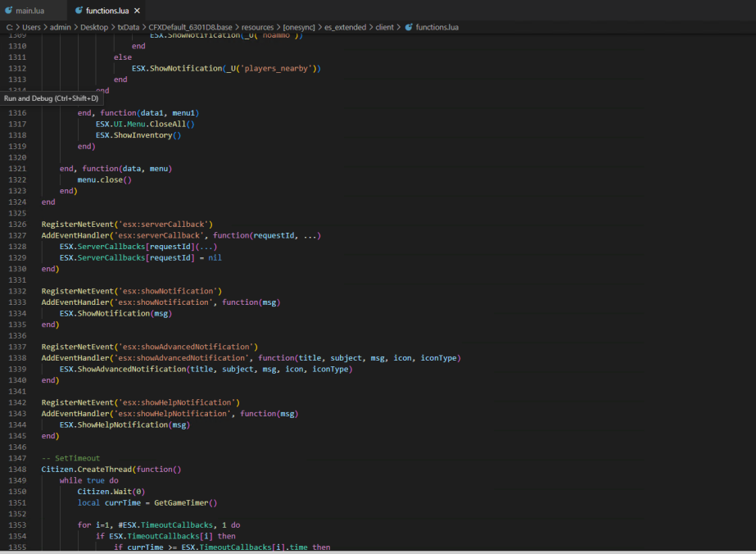
Task: Click the Lua icon on main.lua tab
Action: tap(8, 10)
